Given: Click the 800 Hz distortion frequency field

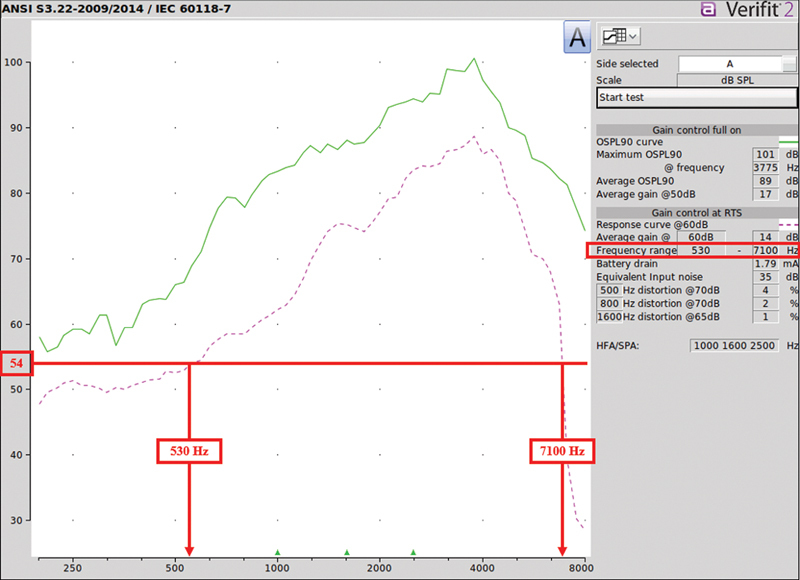Looking at the screenshot, I should click(609, 304).
